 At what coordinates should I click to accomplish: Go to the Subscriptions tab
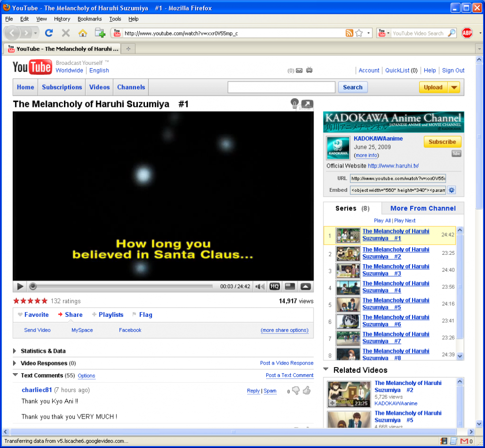[62, 87]
